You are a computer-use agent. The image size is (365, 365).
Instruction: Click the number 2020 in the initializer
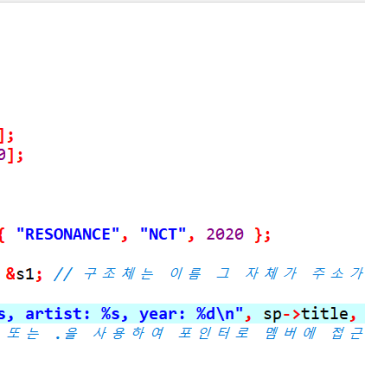coord(225,234)
